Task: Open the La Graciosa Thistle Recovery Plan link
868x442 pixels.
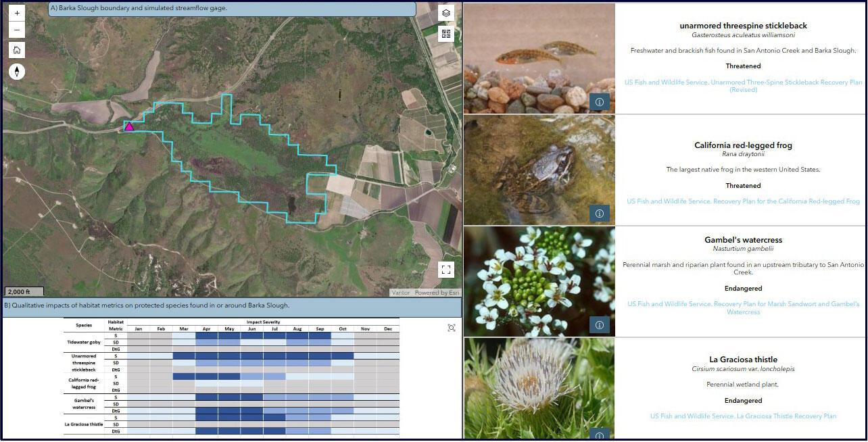Action: tap(744, 416)
